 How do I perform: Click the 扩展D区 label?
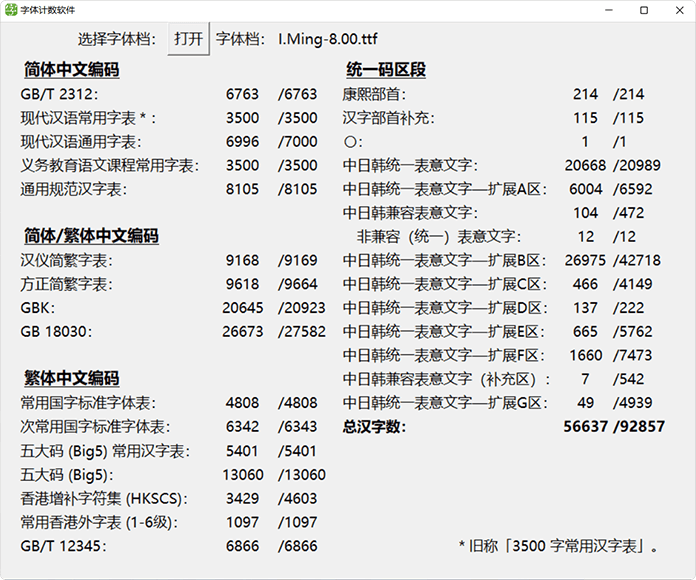pos(445,308)
